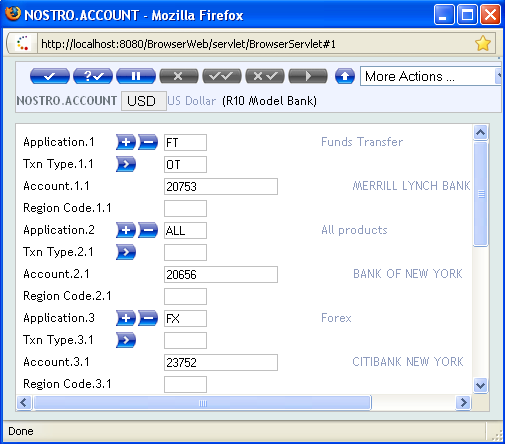Expand sub-value arrow for Txn Type.2.1
The image size is (505, 444).
click(x=126, y=252)
